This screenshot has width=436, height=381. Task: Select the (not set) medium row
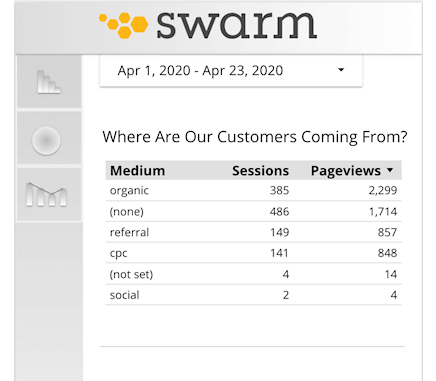click(253, 274)
